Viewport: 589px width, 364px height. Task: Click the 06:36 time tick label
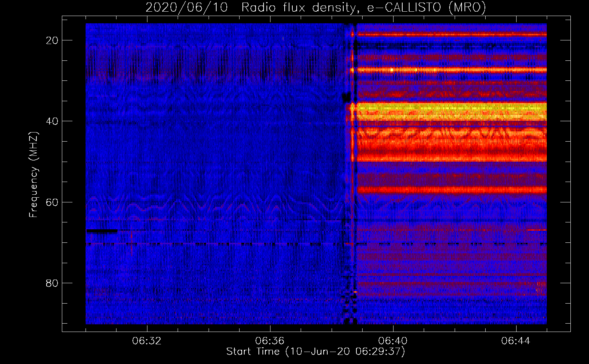click(x=270, y=341)
